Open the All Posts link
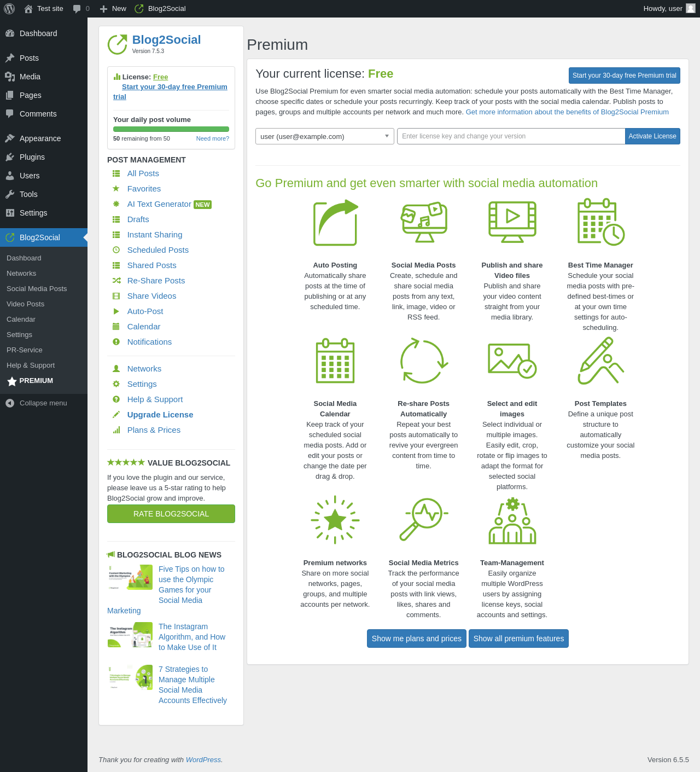Viewport: 700px width, 772px height. pyautogui.click(x=143, y=173)
